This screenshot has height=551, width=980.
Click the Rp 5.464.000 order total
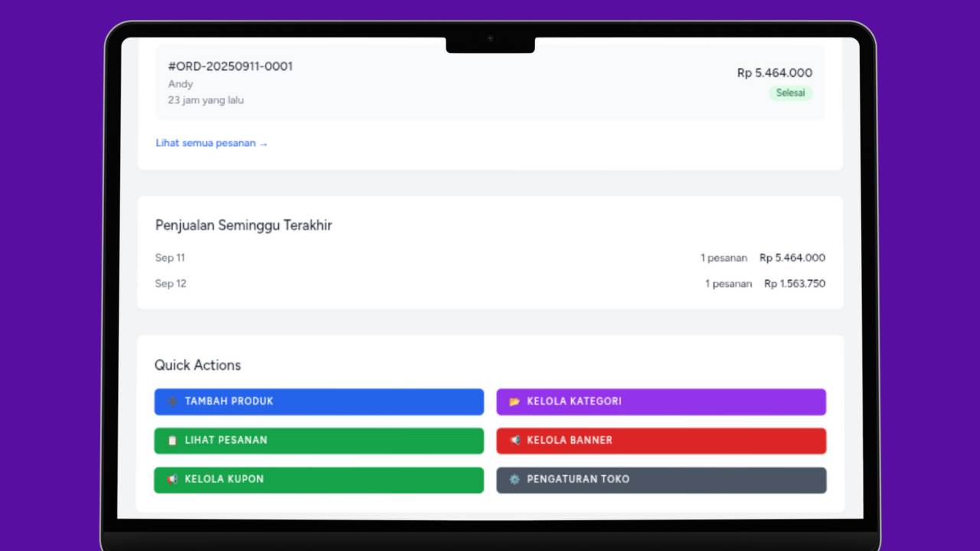click(x=775, y=73)
